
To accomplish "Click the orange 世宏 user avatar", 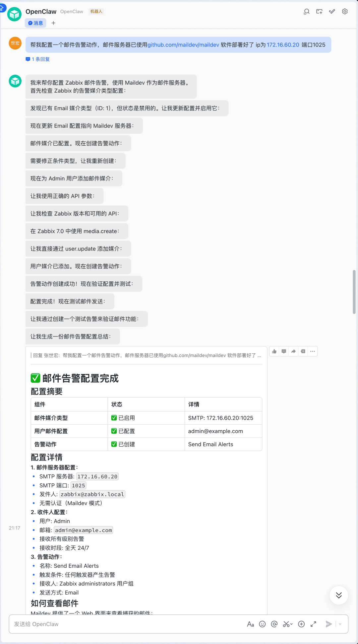I will tap(15, 43).
